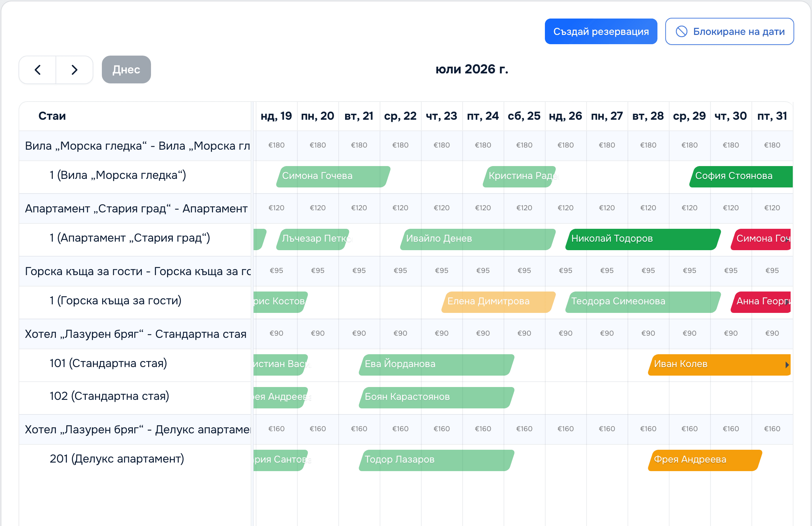This screenshot has height=526, width=812.
Task: Open Ивайло Денев reservation bar
Action: coord(478,239)
